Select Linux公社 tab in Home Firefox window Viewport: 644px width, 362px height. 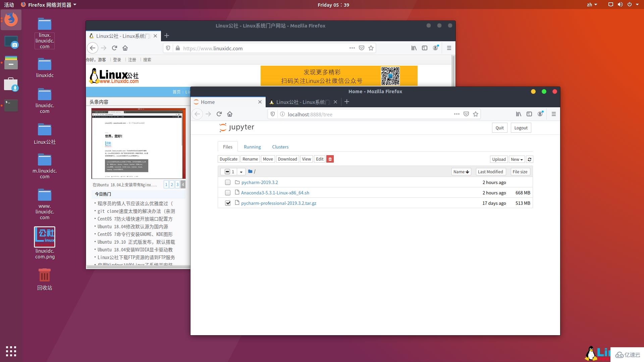tap(303, 102)
